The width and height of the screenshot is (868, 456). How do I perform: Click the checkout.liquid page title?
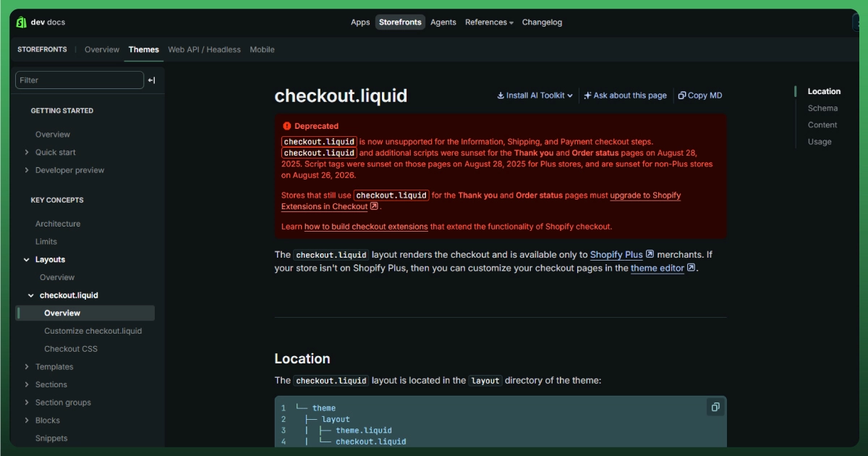coord(341,96)
